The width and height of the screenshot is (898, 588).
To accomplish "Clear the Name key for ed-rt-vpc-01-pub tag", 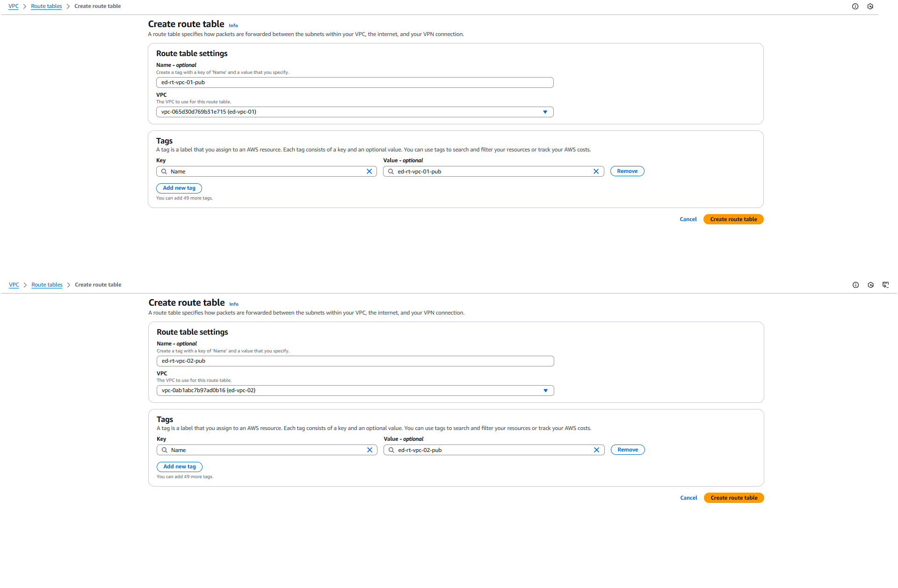I will [x=369, y=172].
